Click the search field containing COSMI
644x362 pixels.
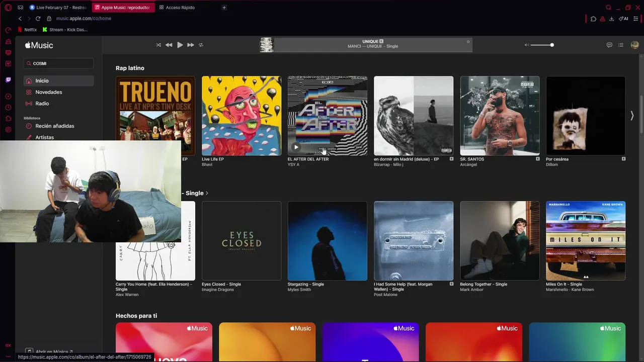tap(58, 63)
